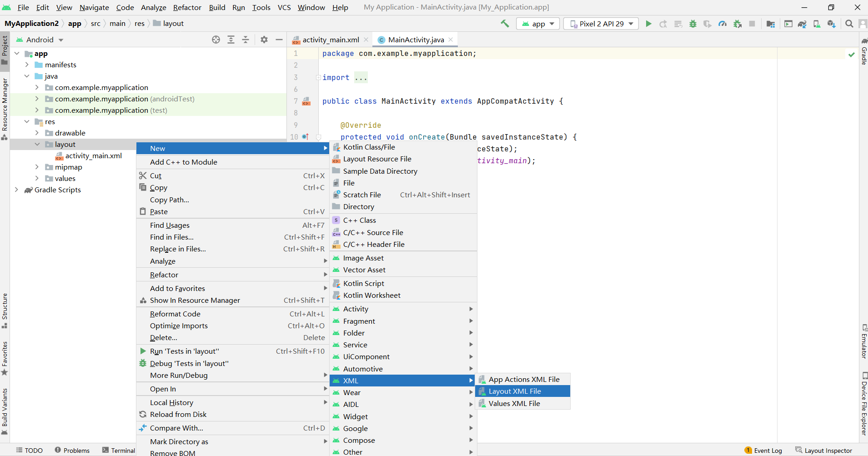Open the Terminal tool window button
The height and width of the screenshot is (456, 868).
pos(119,451)
